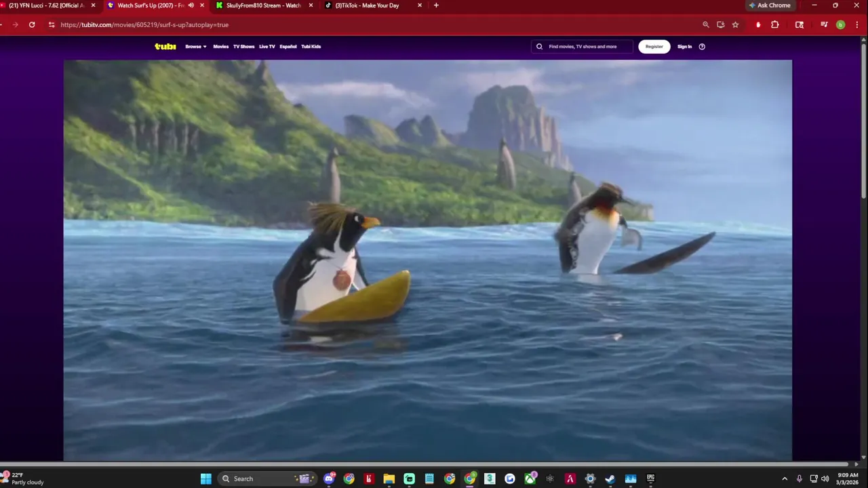Open Epic Games Launcher on taskbar
Image resolution: width=868 pixels, height=488 pixels.
point(650,479)
